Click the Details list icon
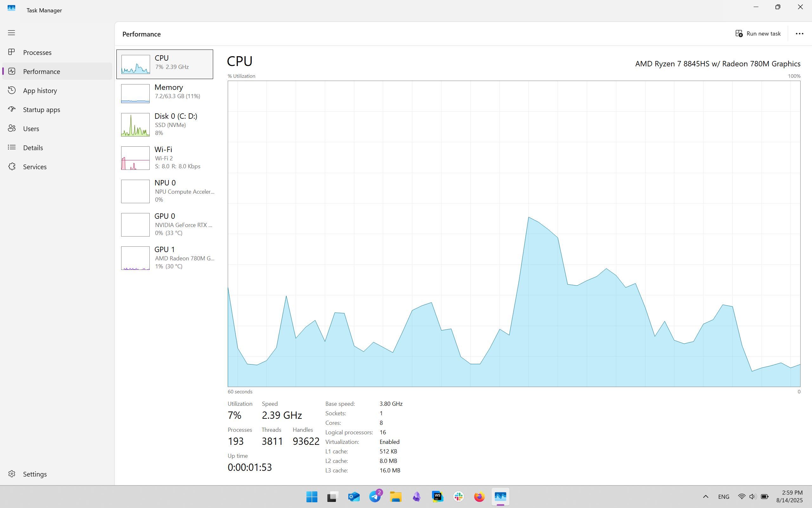The height and width of the screenshot is (508, 812). 11,148
